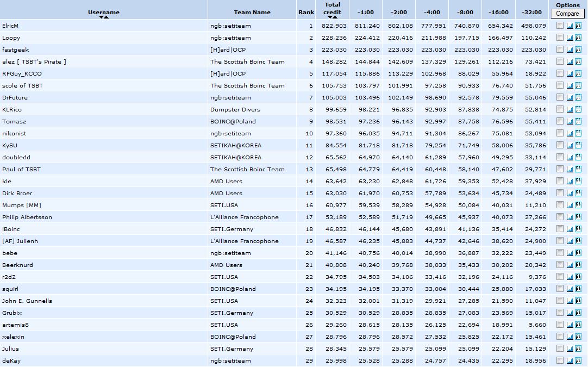Tick the compare checkbox for ElricM
The height and width of the screenshot is (367, 588).
pyautogui.click(x=560, y=26)
